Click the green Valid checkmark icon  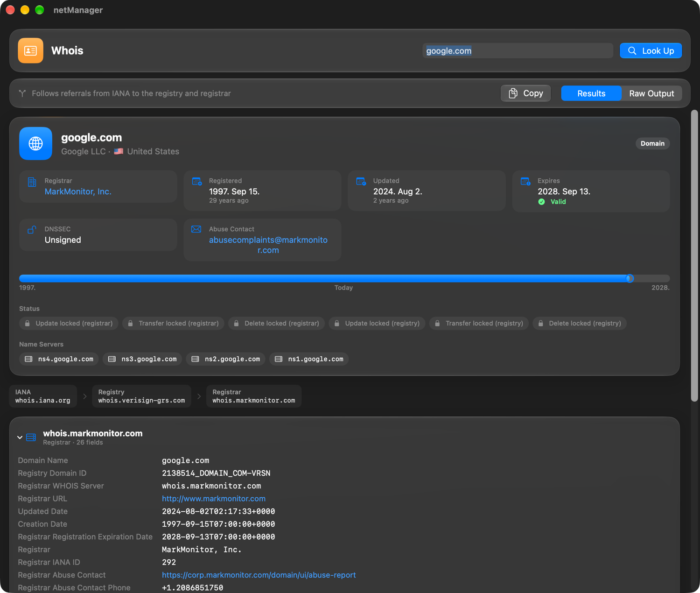[541, 202]
